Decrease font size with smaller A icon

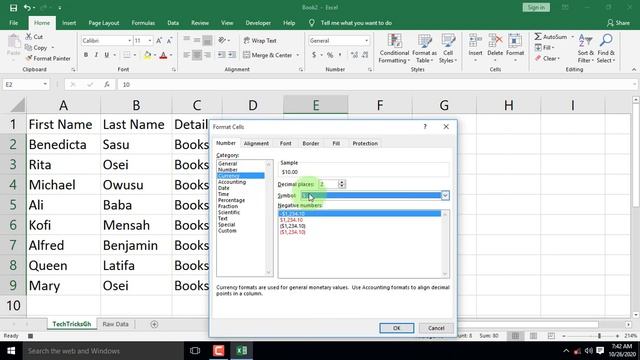click(169, 40)
